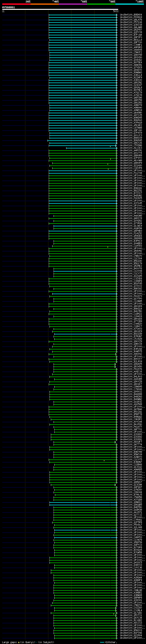Select label UniRef100_Q017Y4
Screen dimensions: 146x644
(131, 153)
